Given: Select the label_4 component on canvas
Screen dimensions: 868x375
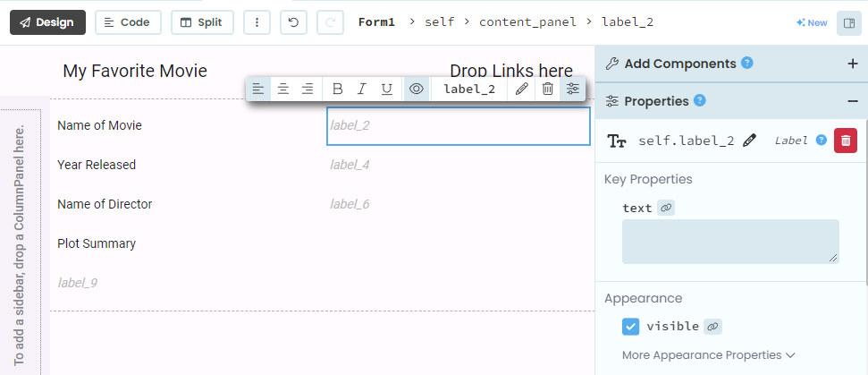Looking at the screenshot, I should click(x=350, y=165).
